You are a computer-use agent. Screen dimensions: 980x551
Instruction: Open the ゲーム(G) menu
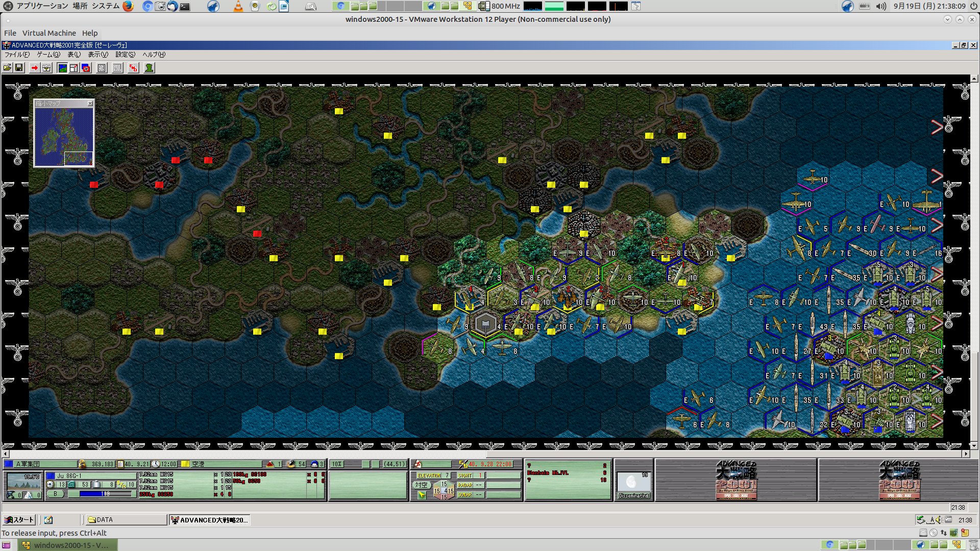(48, 55)
